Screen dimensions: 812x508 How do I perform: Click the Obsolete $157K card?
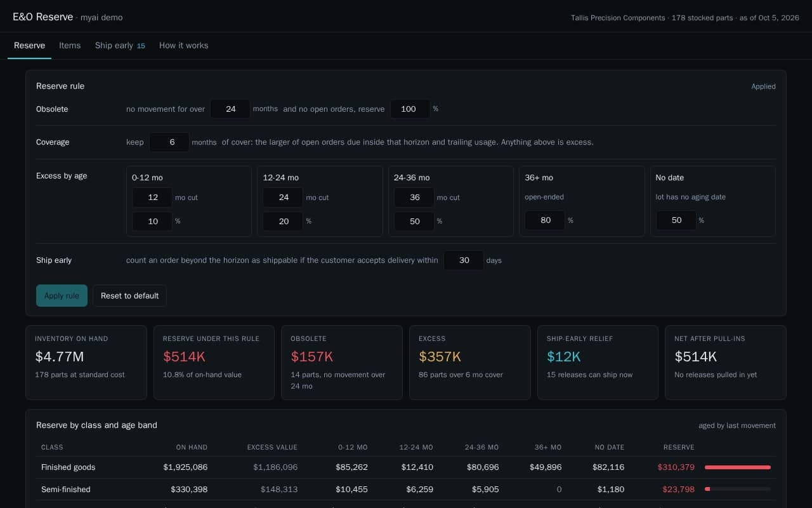[x=342, y=363]
